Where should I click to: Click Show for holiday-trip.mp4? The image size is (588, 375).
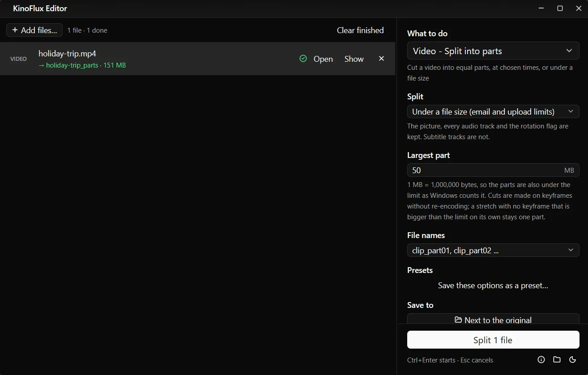(354, 59)
